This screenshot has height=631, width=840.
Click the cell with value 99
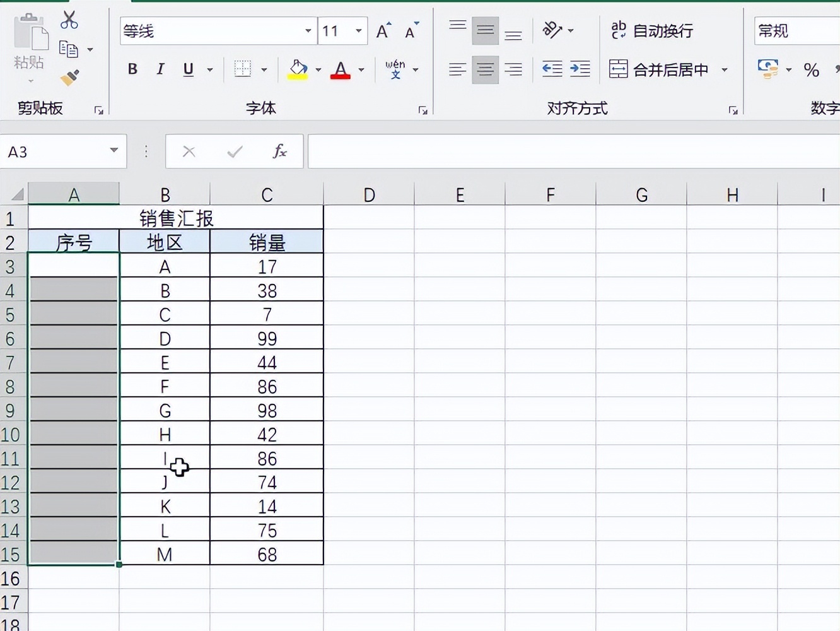[x=267, y=338]
